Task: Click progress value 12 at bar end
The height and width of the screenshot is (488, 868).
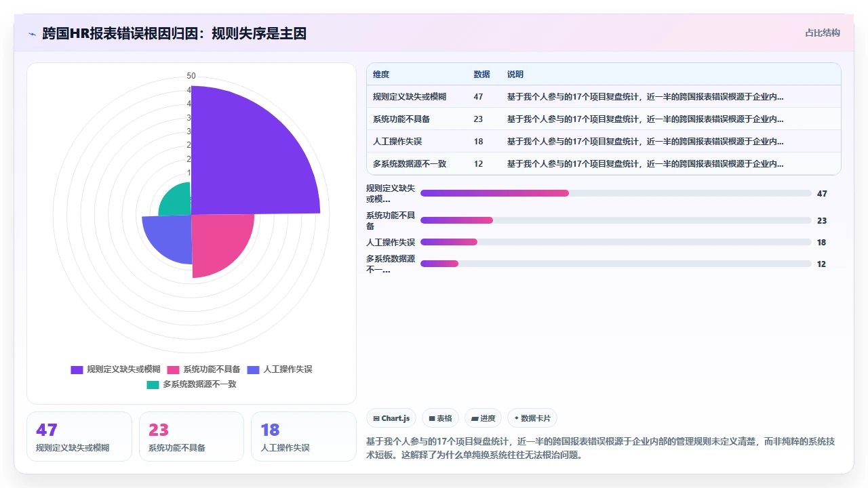Action: [821, 264]
